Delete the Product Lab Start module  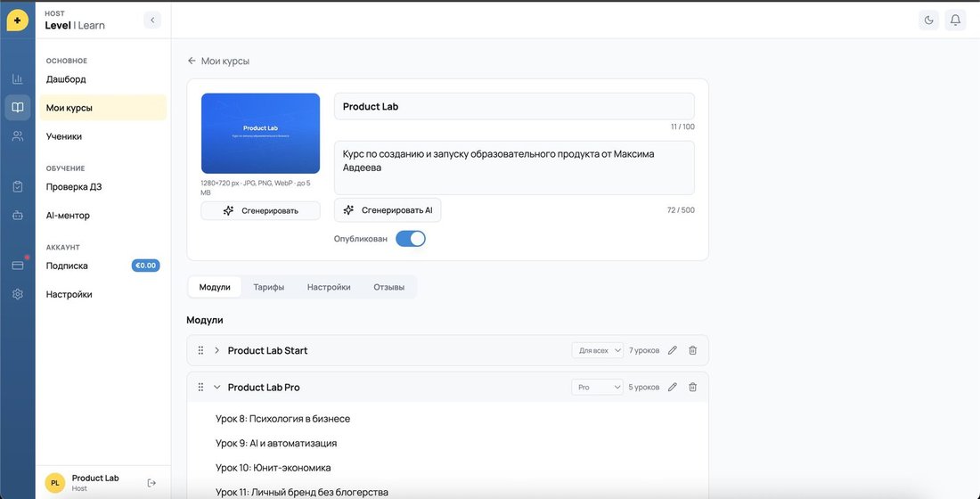coord(692,350)
